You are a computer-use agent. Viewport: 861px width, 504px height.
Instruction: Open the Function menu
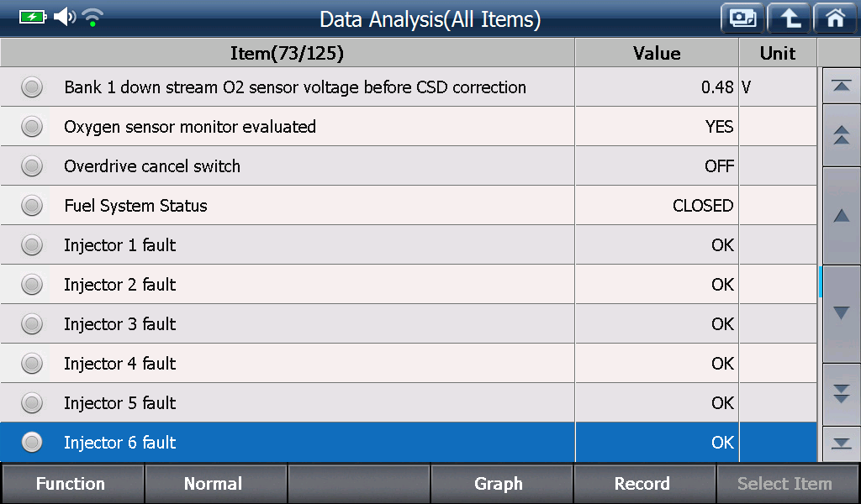click(x=72, y=484)
